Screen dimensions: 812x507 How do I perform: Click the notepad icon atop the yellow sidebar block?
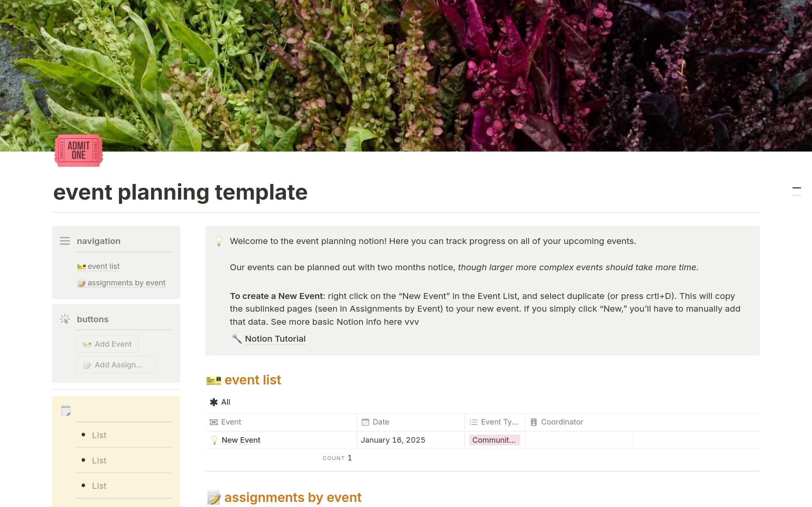point(66,410)
